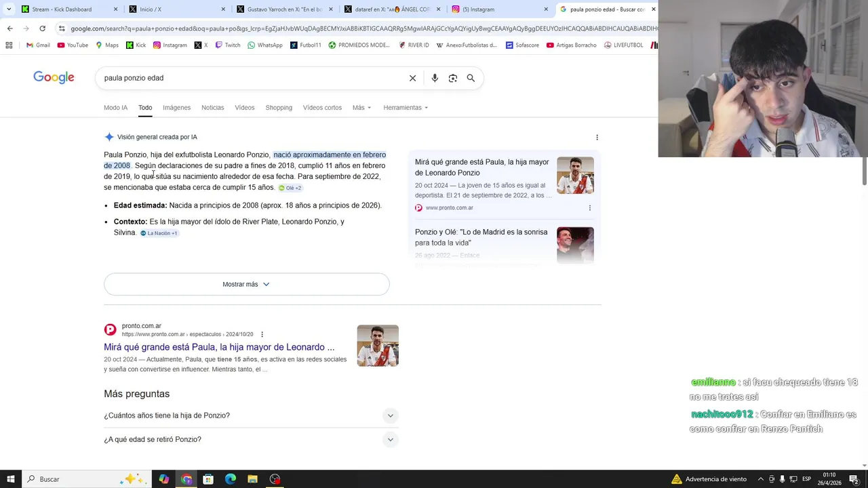The width and height of the screenshot is (868, 488).
Task: Switch to the Vídeos search tab
Action: [x=245, y=108]
